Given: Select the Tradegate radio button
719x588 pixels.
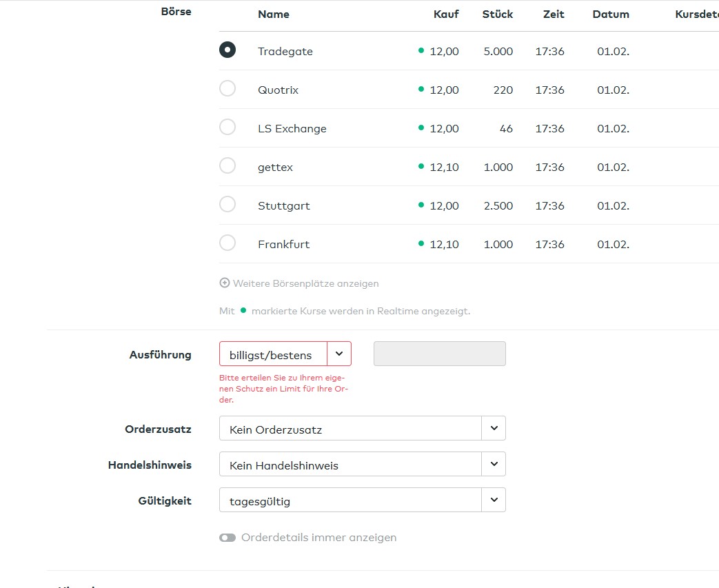Looking at the screenshot, I should click(x=227, y=50).
